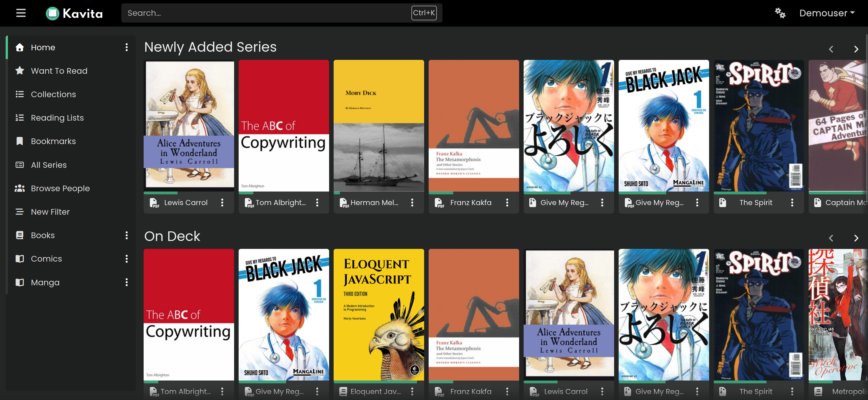Open Bookmarks from sidebar

click(x=53, y=141)
